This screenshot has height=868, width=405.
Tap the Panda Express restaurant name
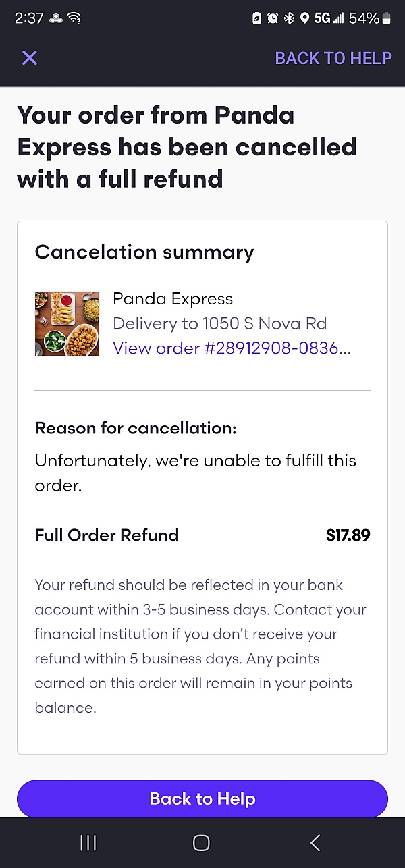point(173,299)
